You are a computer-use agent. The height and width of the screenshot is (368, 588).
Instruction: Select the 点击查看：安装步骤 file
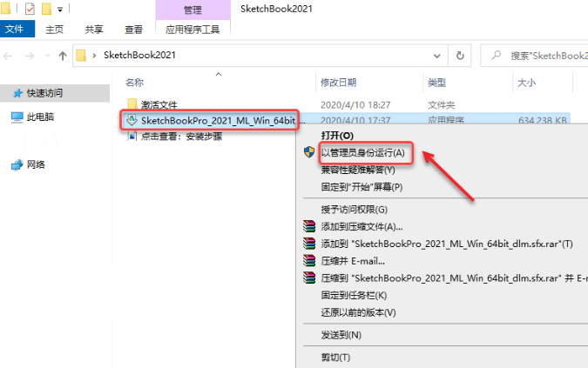181,137
